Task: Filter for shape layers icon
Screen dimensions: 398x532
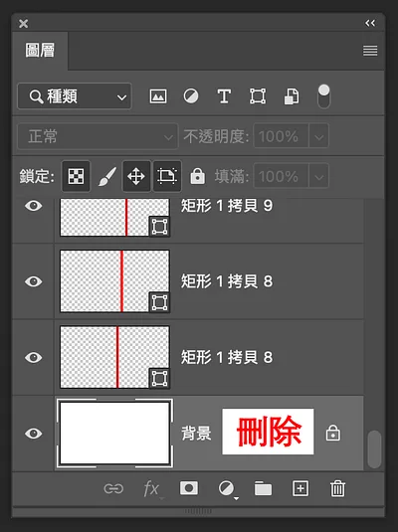Action: click(258, 96)
